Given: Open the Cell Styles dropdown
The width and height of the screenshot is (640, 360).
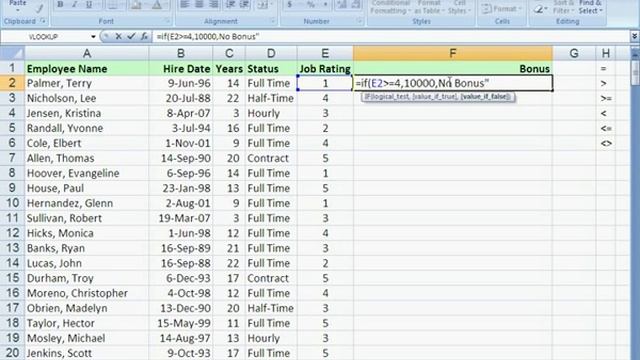Looking at the screenshot, I should click(459, 7).
